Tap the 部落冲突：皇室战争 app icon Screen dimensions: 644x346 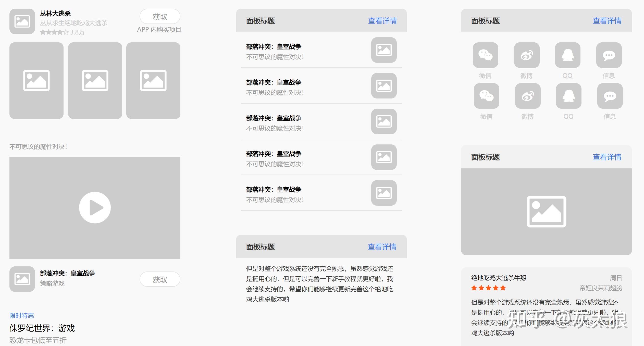(x=22, y=279)
